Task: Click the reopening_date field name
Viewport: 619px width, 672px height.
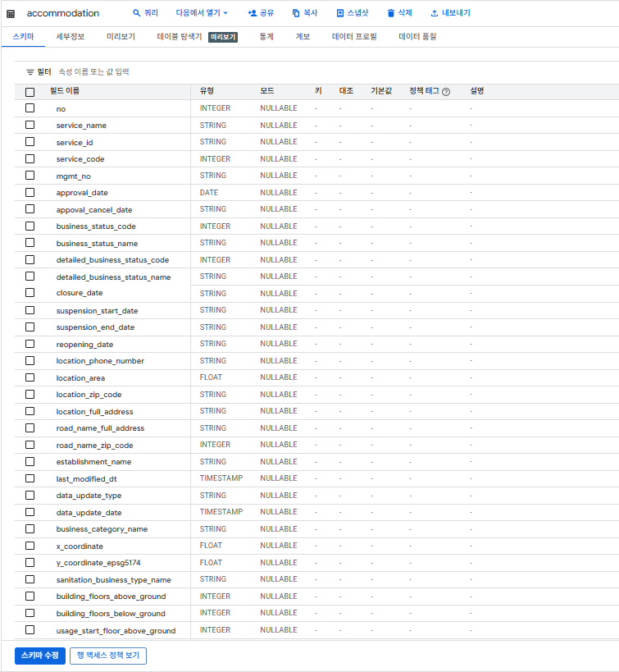Action: [x=84, y=344]
